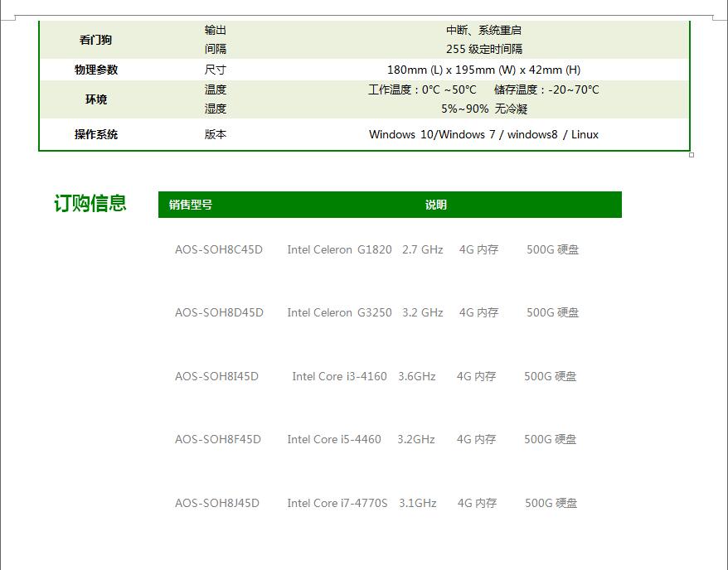The height and width of the screenshot is (570, 728).
Task: Click the Intel Celeron G1820 description text
Action: pos(339,249)
